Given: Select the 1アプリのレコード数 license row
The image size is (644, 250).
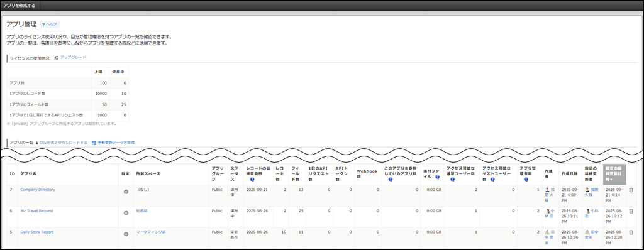Looking at the screenshot, I should click(x=68, y=94).
